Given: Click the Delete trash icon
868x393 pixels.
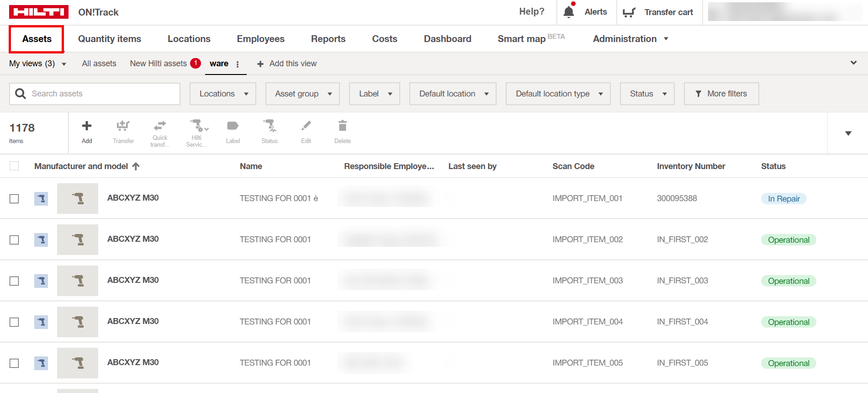Looking at the screenshot, I should (x=343, y=126).
